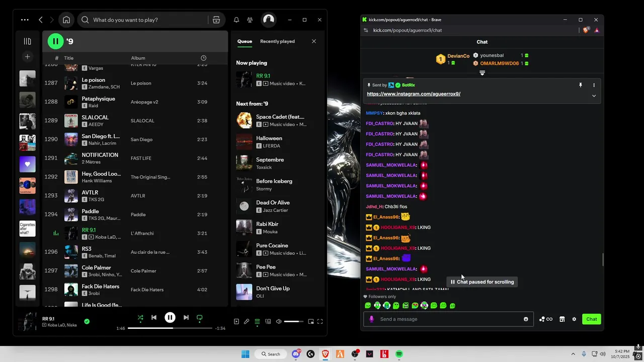Open Now Playing view icon
Viewport: 644px width, 362px height.
coord(236,321)
